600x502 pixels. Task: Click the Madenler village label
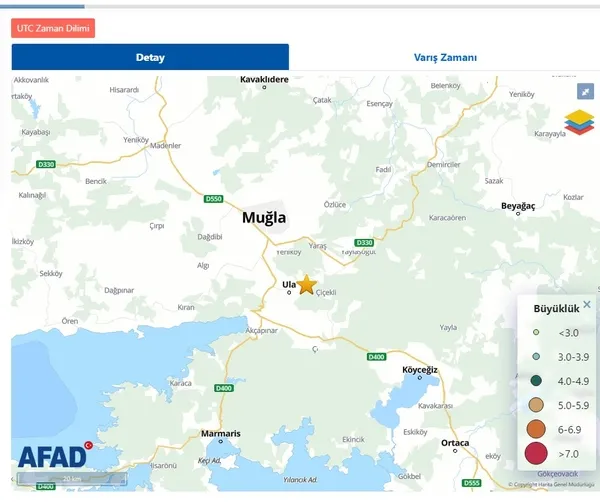point(165,145)
